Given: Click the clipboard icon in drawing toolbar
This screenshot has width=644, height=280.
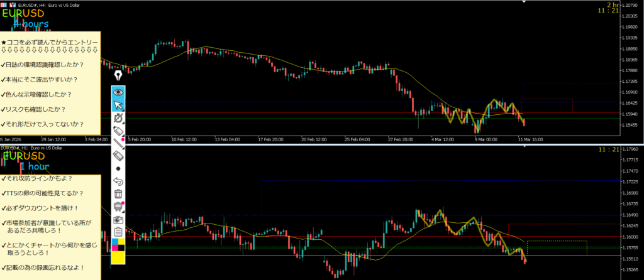Looking at the screenshot, I should [118, 232].
